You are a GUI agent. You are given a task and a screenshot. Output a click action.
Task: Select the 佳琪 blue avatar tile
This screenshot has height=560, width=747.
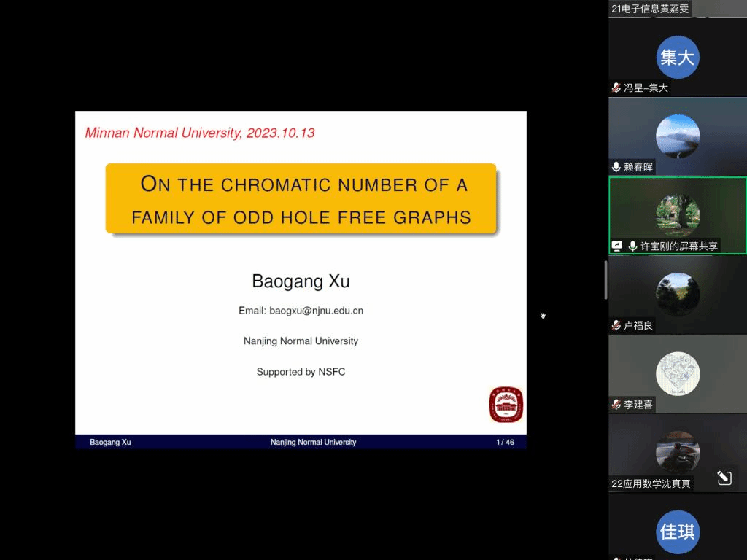[x=677, y=532]
